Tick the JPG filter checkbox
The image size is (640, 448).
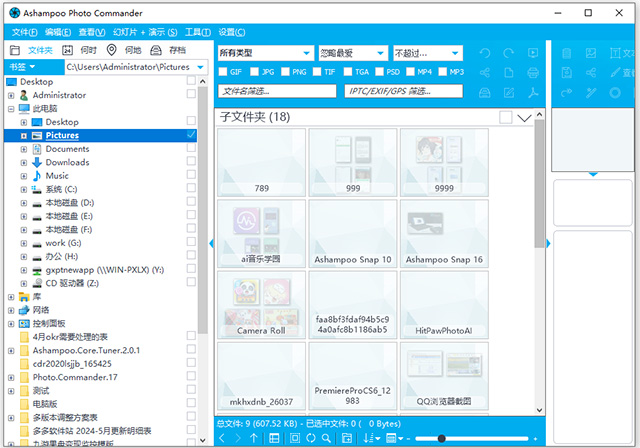(x=254, y=72)
